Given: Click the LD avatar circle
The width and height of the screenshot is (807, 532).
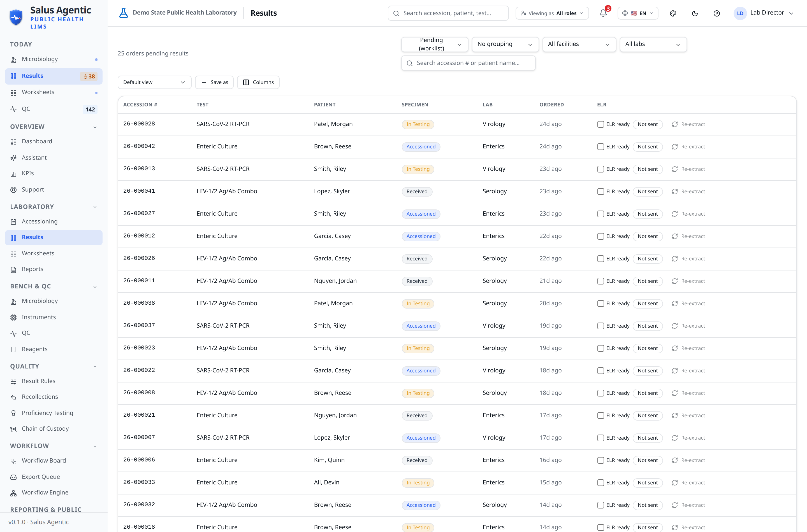Looking at the screenshot, I should pos(740,13).
